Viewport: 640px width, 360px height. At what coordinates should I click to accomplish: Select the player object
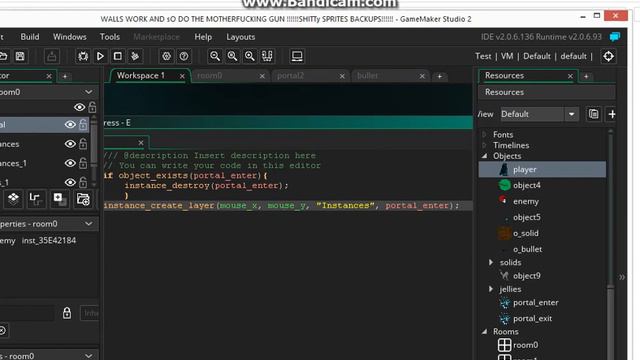tap(542, 169)
